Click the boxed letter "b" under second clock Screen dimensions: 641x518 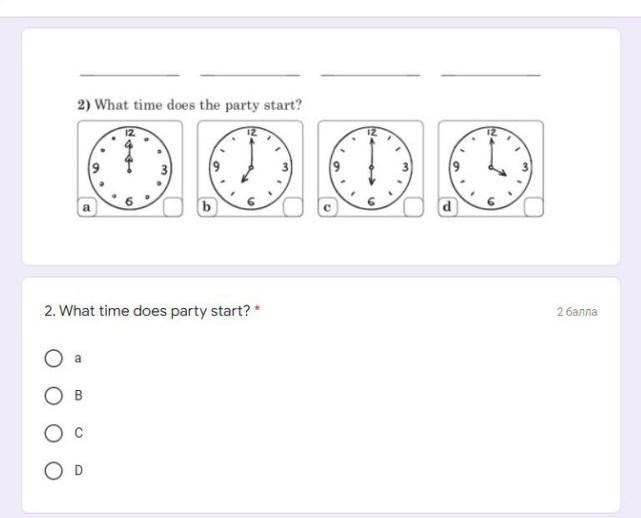pyautogui.click(x=207, y=207)
